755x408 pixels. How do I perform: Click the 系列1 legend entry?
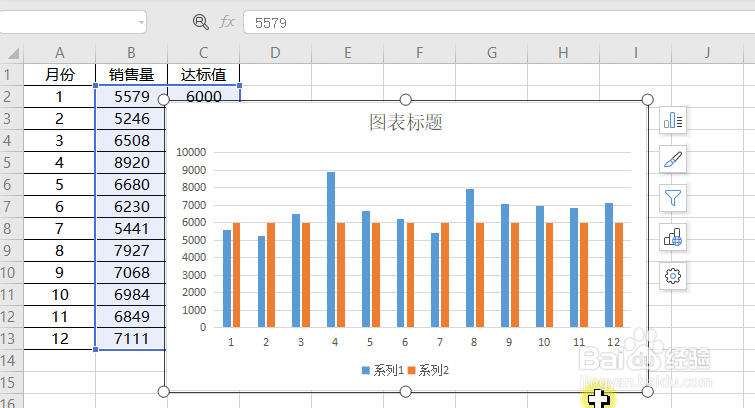(383, 370)
